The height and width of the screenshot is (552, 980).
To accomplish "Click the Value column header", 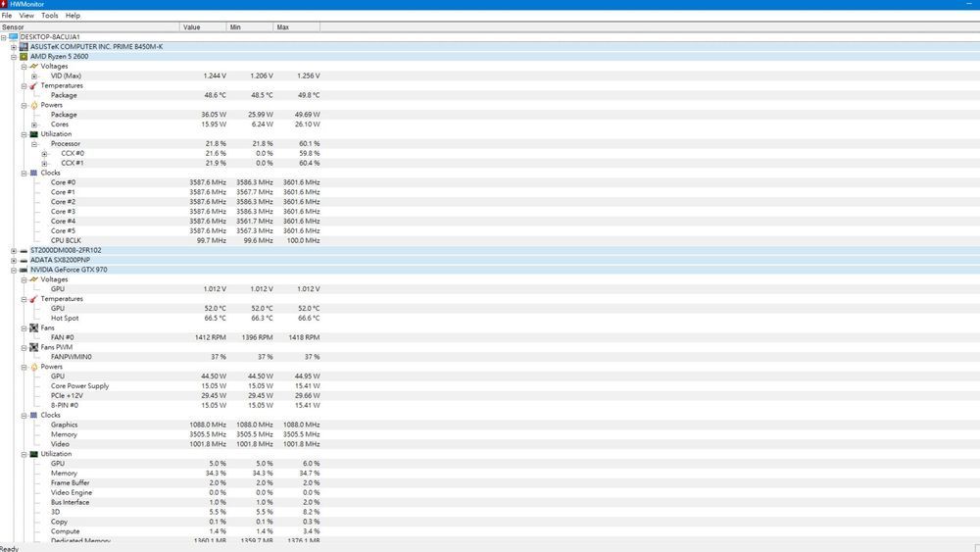I will pos(191,26).
